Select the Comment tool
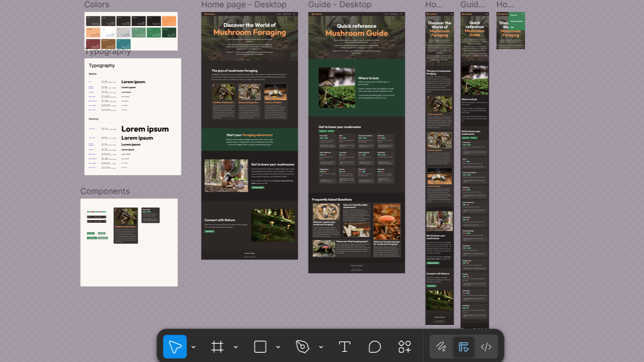 [x=375, y=347]
